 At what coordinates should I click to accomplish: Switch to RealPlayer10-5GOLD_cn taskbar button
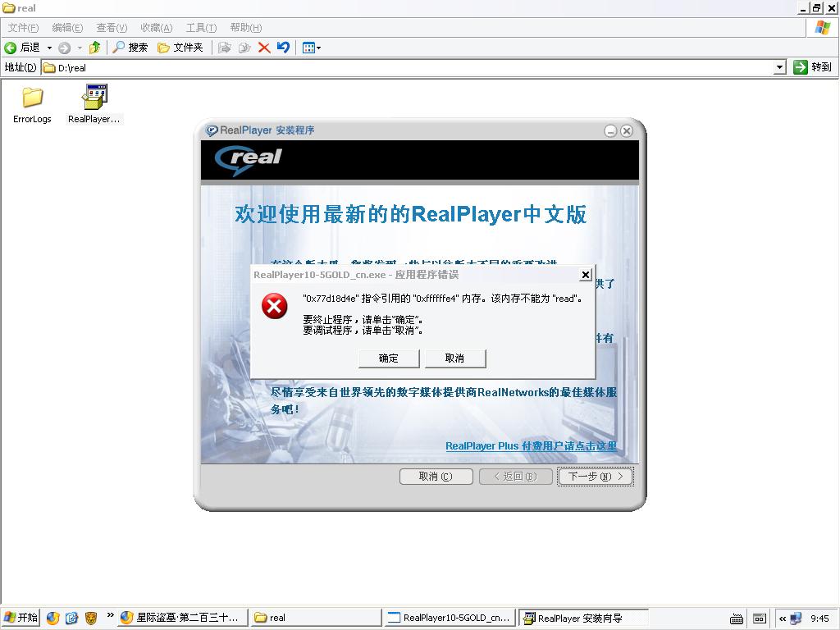pos(450,618)
